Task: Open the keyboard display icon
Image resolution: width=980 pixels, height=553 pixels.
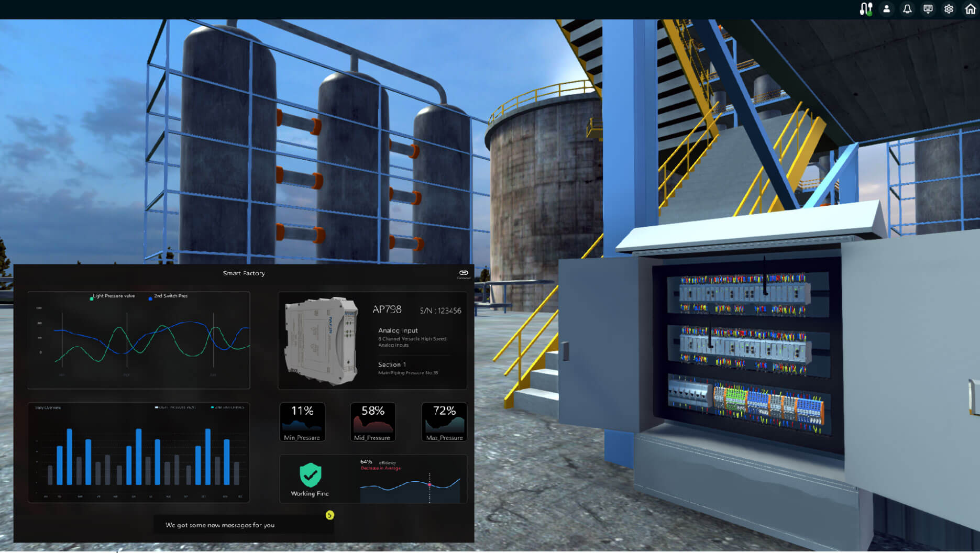Action: click(x=928, y=9)
